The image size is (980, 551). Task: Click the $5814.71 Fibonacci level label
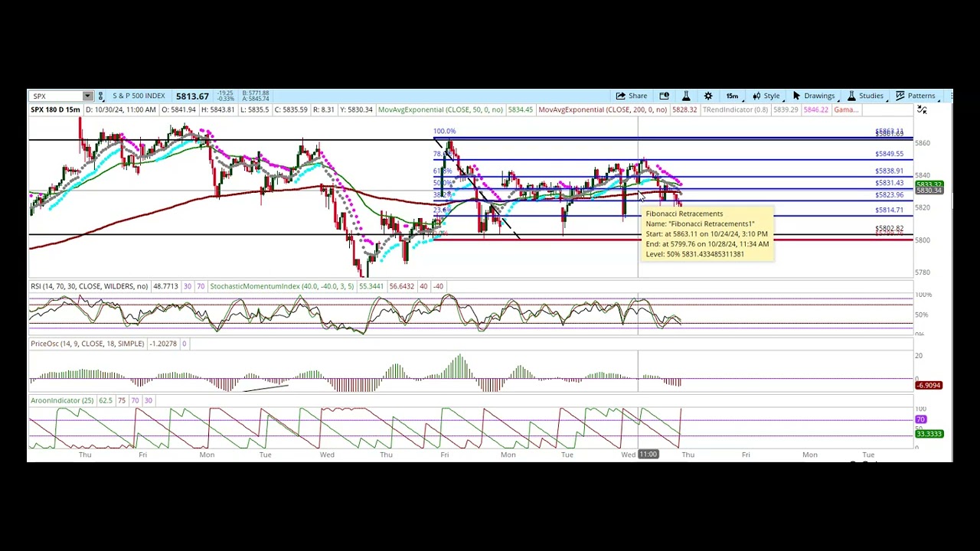[x=889, y=210]
